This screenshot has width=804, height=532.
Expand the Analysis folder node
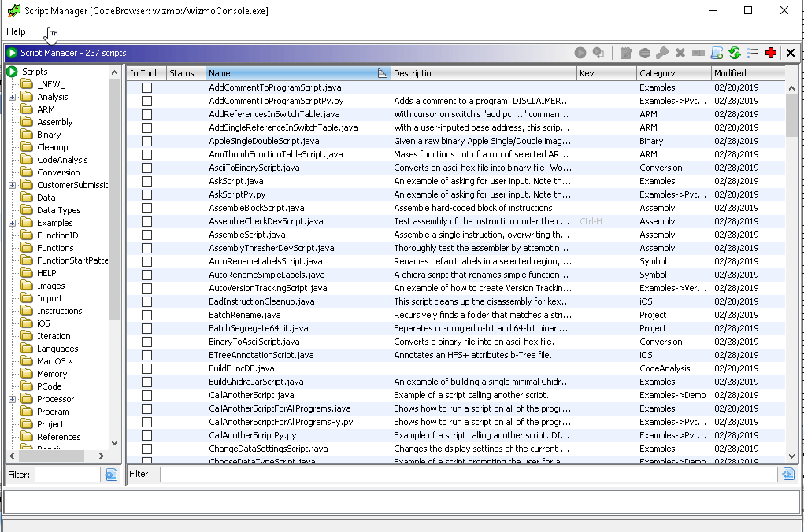click(13, 97)
